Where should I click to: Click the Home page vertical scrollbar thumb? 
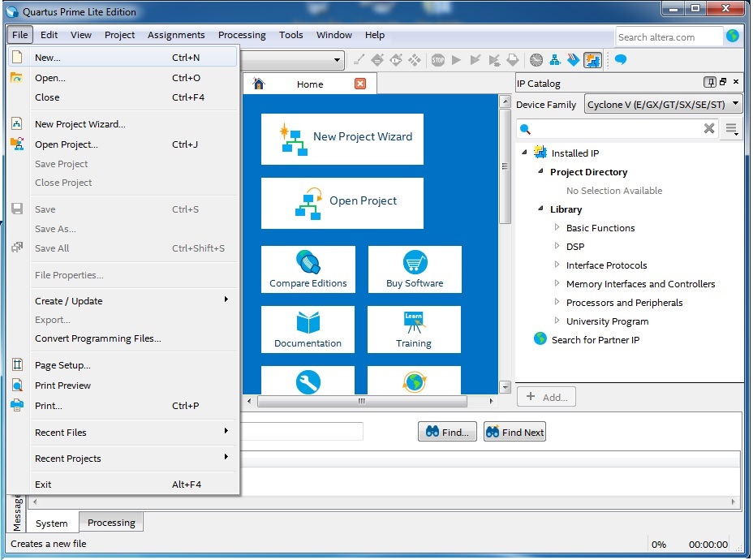coord(505,166)
